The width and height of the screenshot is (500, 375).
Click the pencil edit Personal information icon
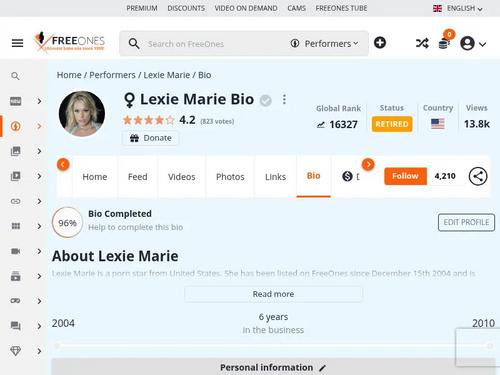pyautogui.click(x=322, y=368)
